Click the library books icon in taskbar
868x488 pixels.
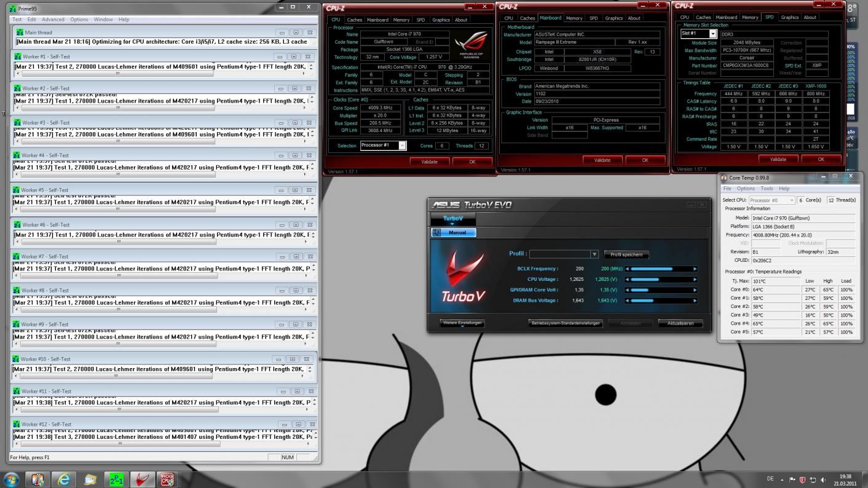coord(37,479)
